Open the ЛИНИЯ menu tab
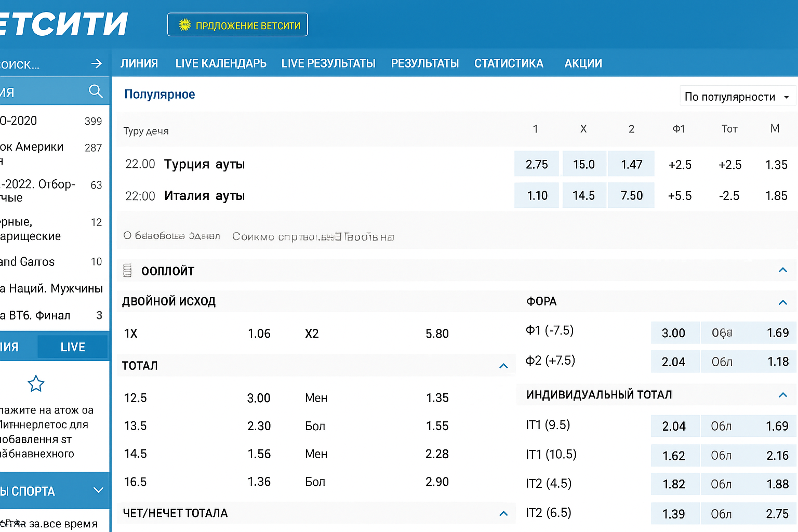This screenshot has height=532, width=798. (x=139, y=63)
